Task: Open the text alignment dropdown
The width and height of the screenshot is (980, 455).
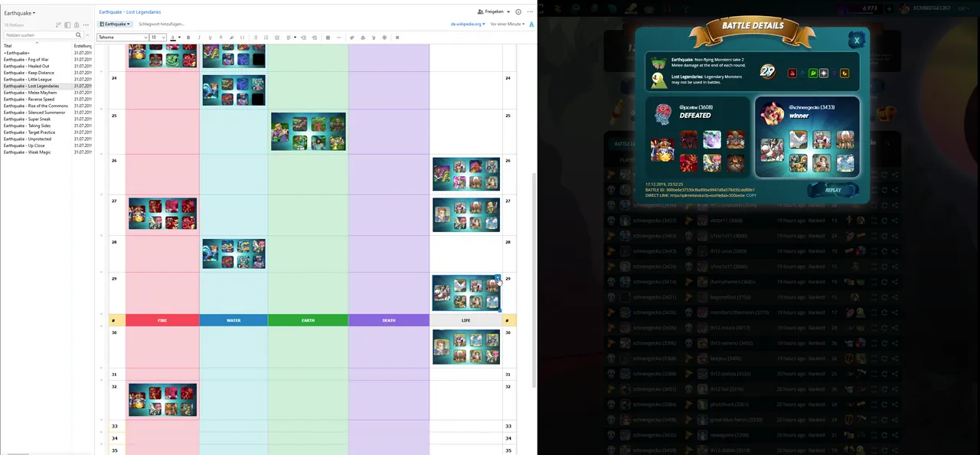Action: point(291,38)
